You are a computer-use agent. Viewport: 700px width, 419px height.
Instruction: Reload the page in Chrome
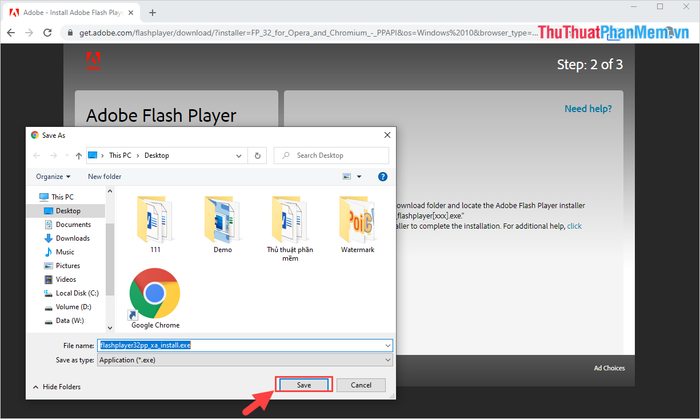[x=47, y=33]
